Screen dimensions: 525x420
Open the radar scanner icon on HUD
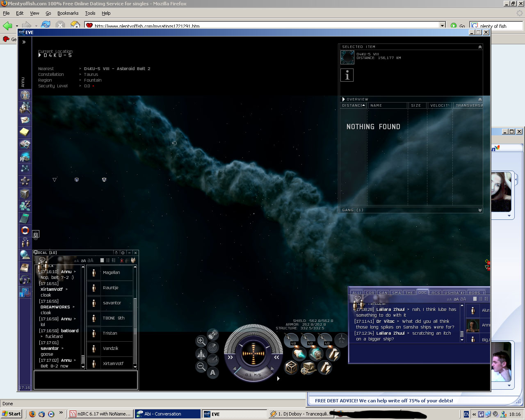[212, 347]
